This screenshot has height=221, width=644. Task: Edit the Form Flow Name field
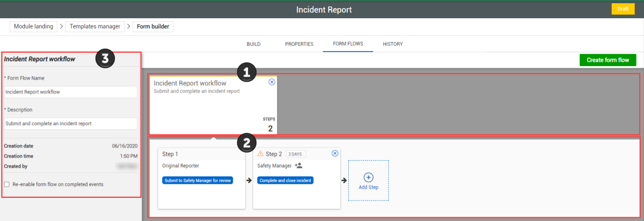70,92
